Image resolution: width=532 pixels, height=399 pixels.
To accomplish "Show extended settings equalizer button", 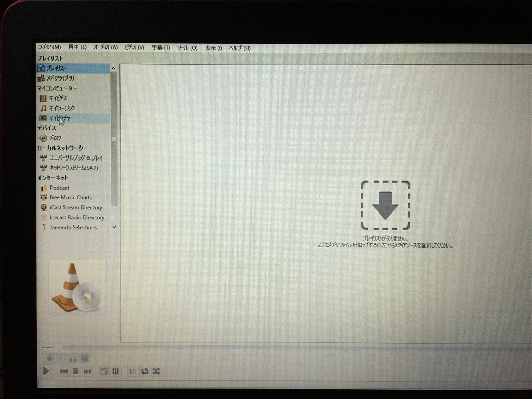I will pos(116,371).
